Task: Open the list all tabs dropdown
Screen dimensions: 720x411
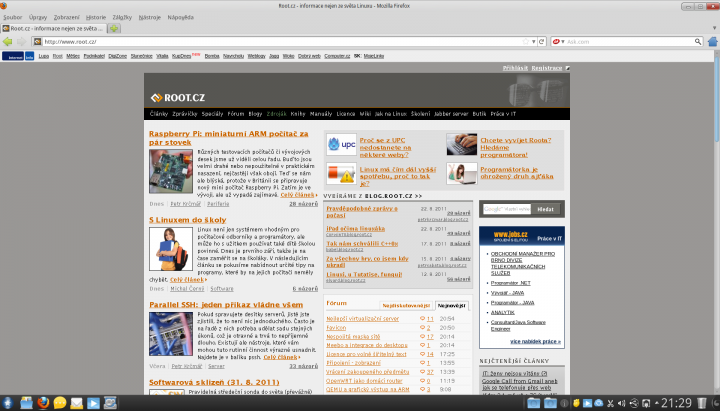Action: click(x=714, y=28)
